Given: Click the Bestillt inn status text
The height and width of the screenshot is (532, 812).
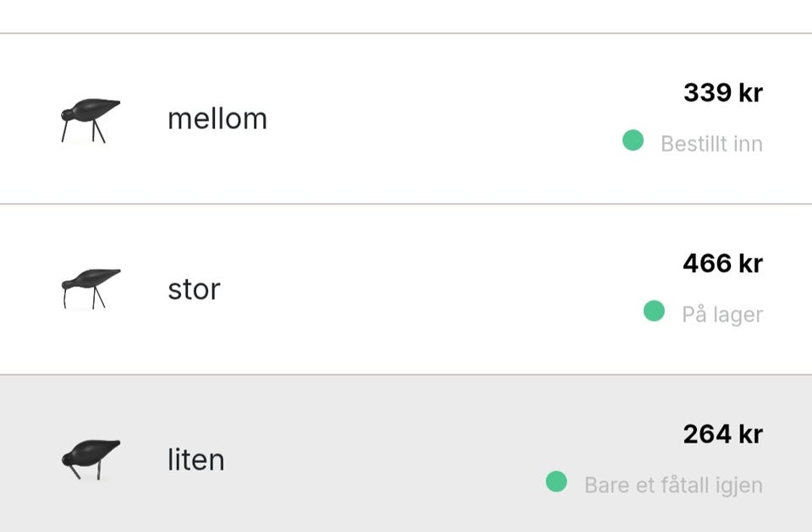Looking at the screenshot, I should (711, 144).
